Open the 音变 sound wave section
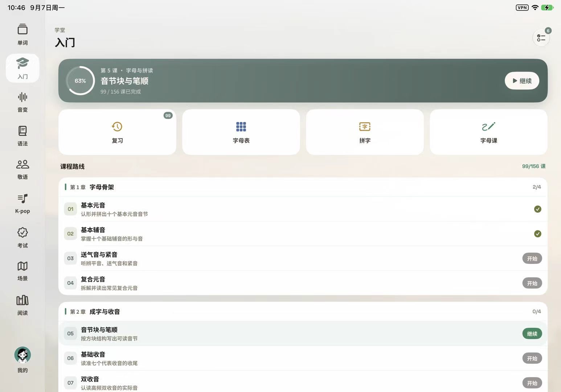Image resolution: width=561 pixels, height=392 pixels. coord(22,102)
